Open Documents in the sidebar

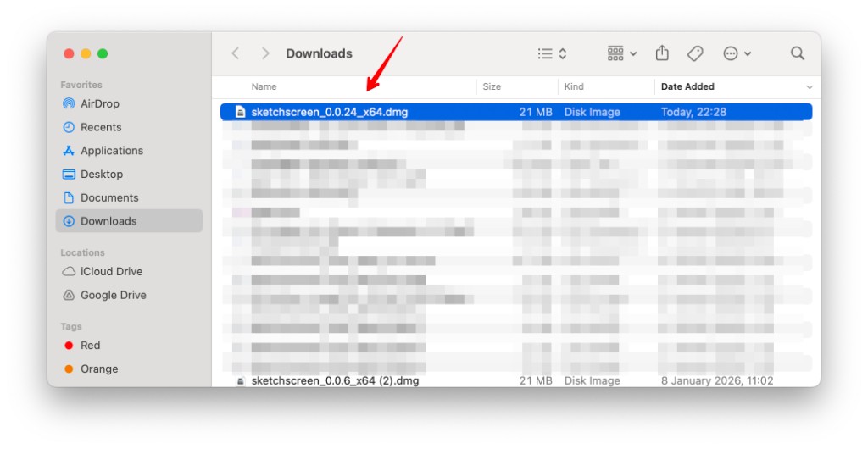click(100, 197)
